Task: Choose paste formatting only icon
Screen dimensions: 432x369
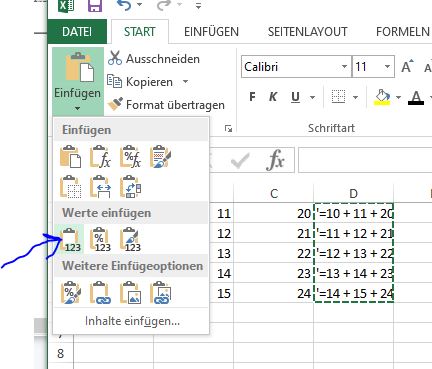Action: pyautogui.click(x=70, y=293)
